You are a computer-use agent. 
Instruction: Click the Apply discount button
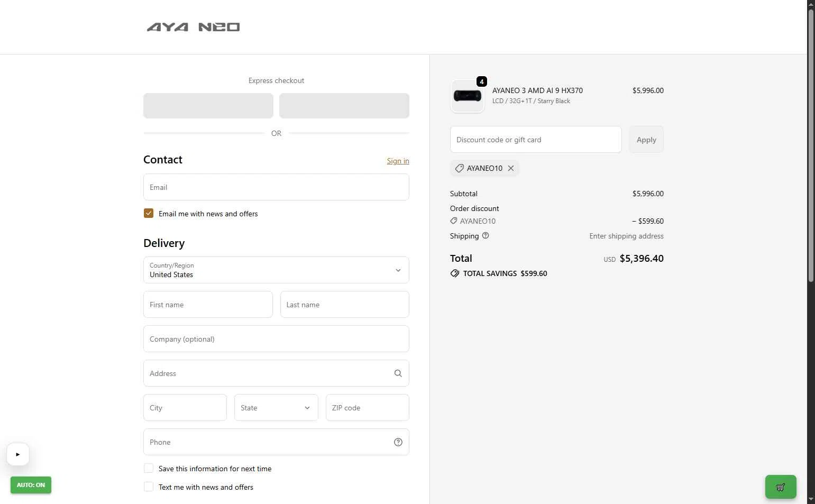click(x=646, y=140)
